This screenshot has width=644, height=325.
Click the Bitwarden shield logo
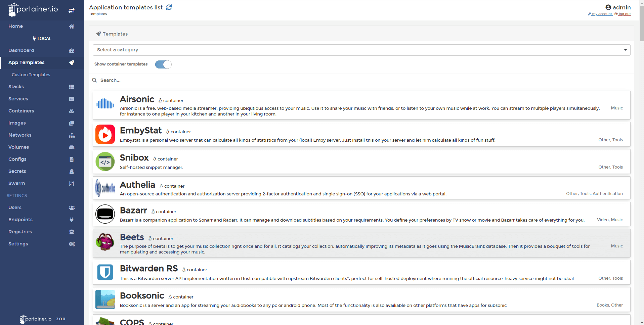[x=105, y=272]
